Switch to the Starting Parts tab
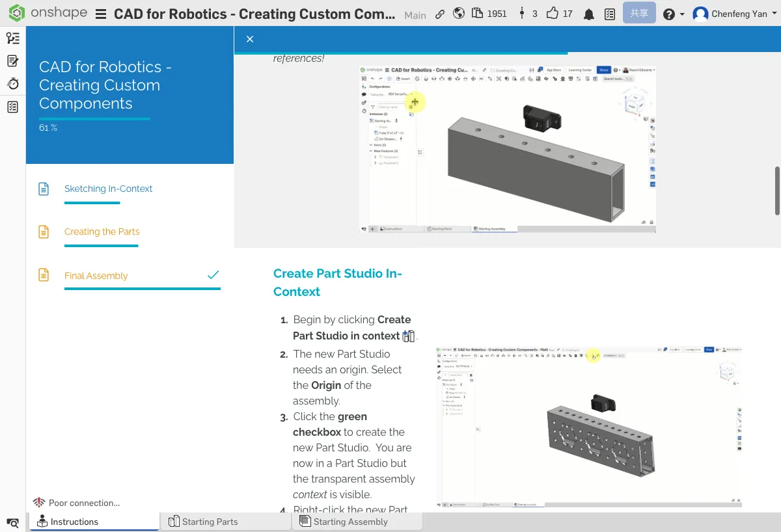 coord(204,522)
